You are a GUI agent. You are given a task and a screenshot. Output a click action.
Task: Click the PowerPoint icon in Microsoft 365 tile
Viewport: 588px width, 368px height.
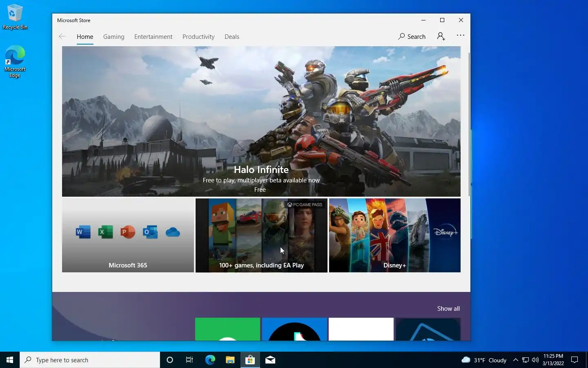click(128, 232)
